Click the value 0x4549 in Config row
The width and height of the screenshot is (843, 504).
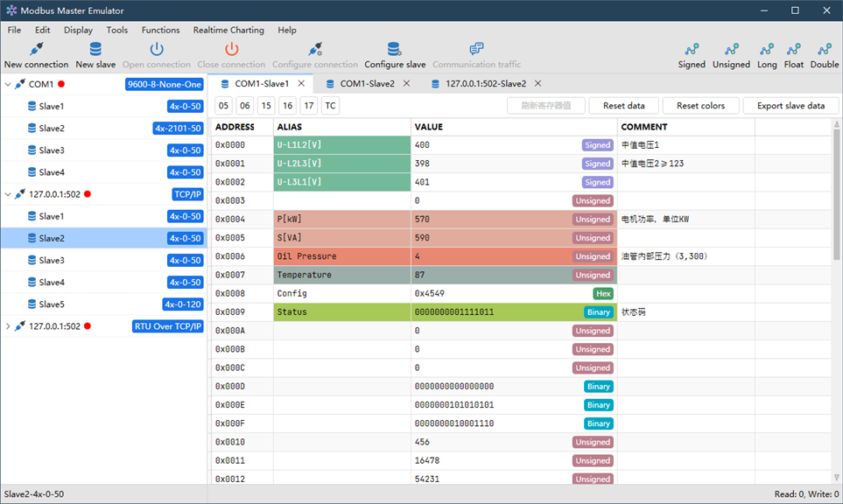pos(430,294)
